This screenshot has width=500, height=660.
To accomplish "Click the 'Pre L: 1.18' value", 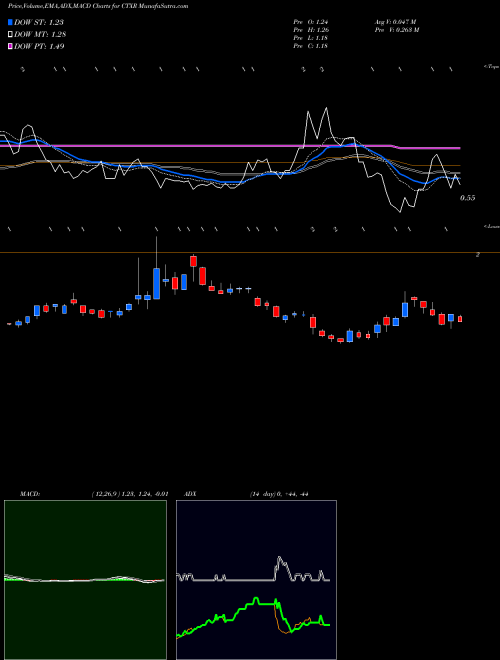I will [311, 38].
